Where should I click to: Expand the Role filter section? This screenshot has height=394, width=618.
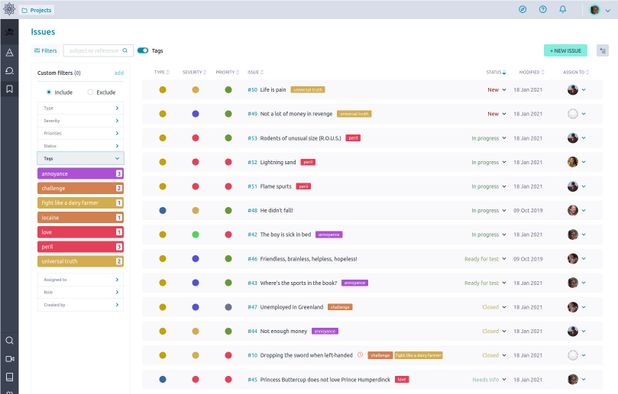pos(80,292)
